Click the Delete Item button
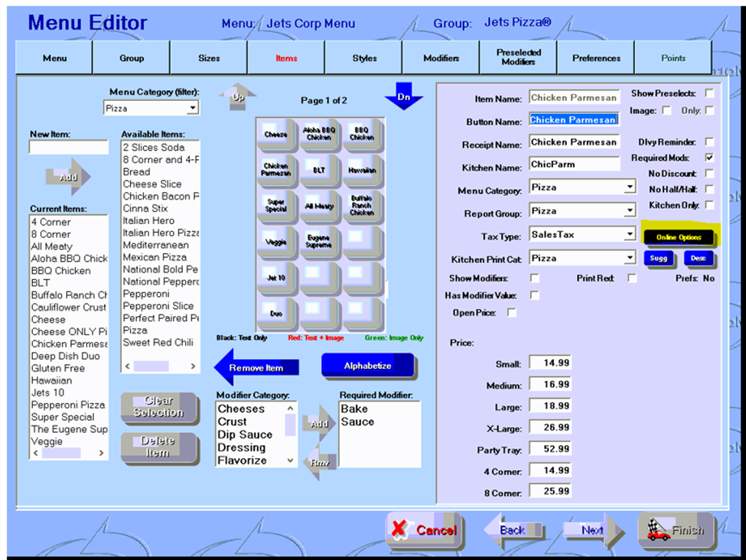746x560 pixels. [158, 447]
